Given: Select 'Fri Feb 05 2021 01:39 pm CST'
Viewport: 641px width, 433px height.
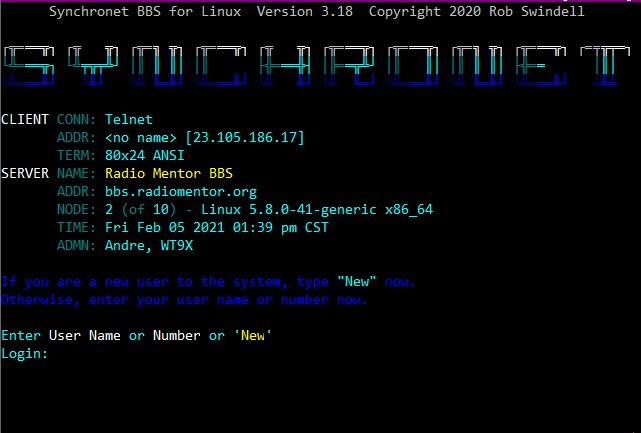Looking at the screenshot, I should [217, 227].
